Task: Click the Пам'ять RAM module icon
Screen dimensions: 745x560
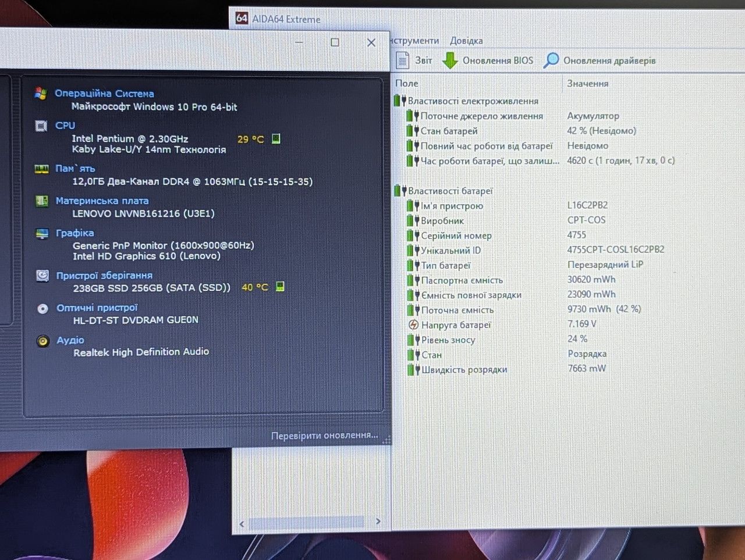Action: [x=41, y=169]
